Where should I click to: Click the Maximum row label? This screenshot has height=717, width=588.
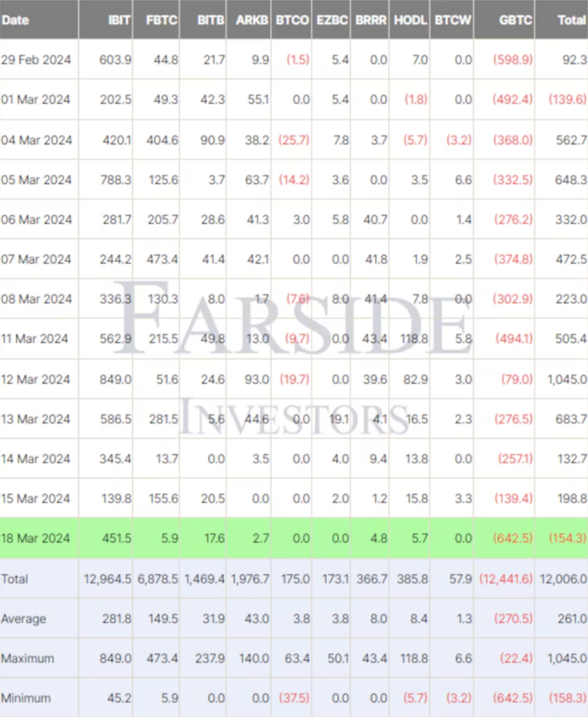27,658
